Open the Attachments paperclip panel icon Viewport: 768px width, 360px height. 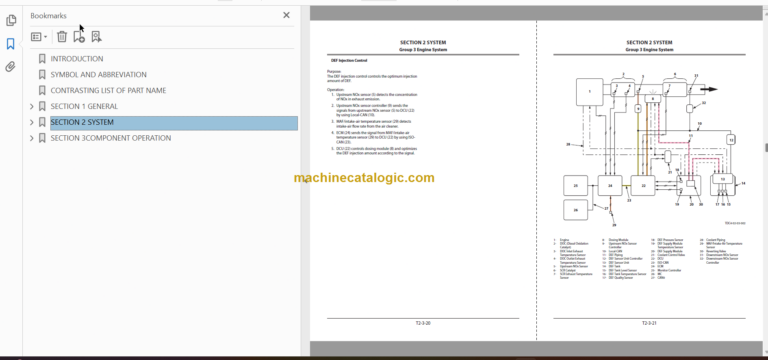click(x=11, y=67)
